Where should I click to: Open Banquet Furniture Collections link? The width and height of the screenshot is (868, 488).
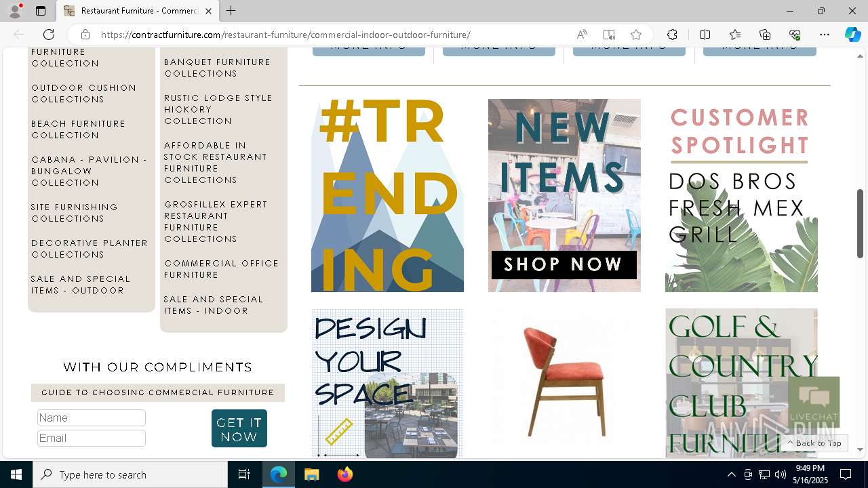click(217, 68)
